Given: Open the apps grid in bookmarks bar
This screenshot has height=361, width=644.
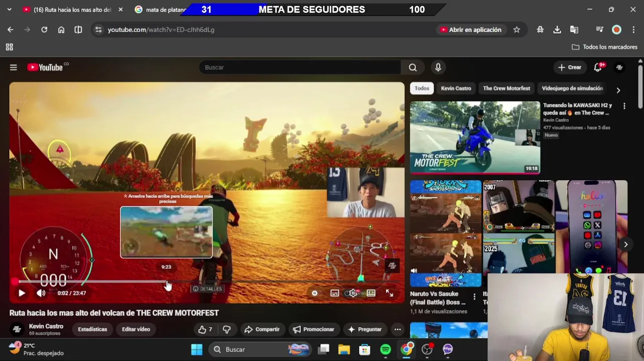Looking at the screenshot, I should click(x=9, y=47).
